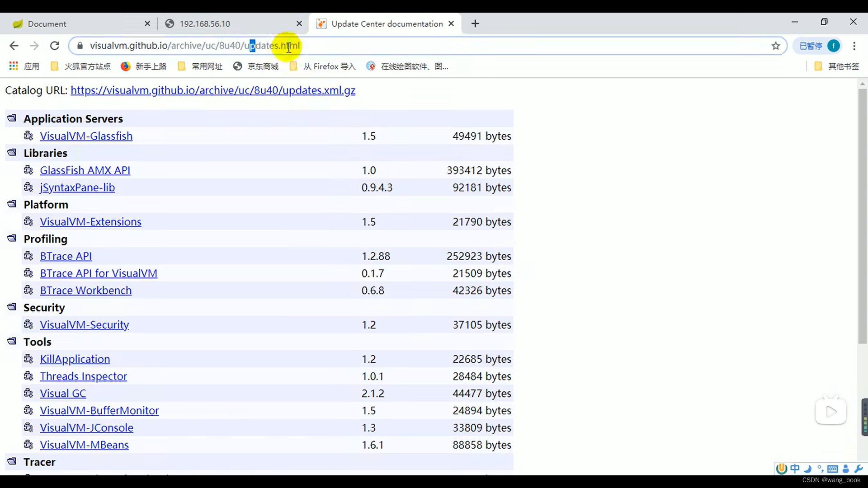Reload the current page

(x=55, y=46)
